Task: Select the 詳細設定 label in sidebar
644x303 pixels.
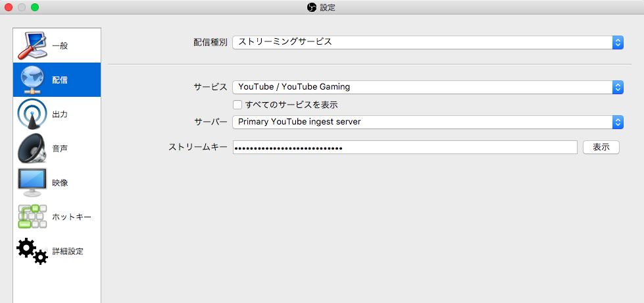Action: 68,251
